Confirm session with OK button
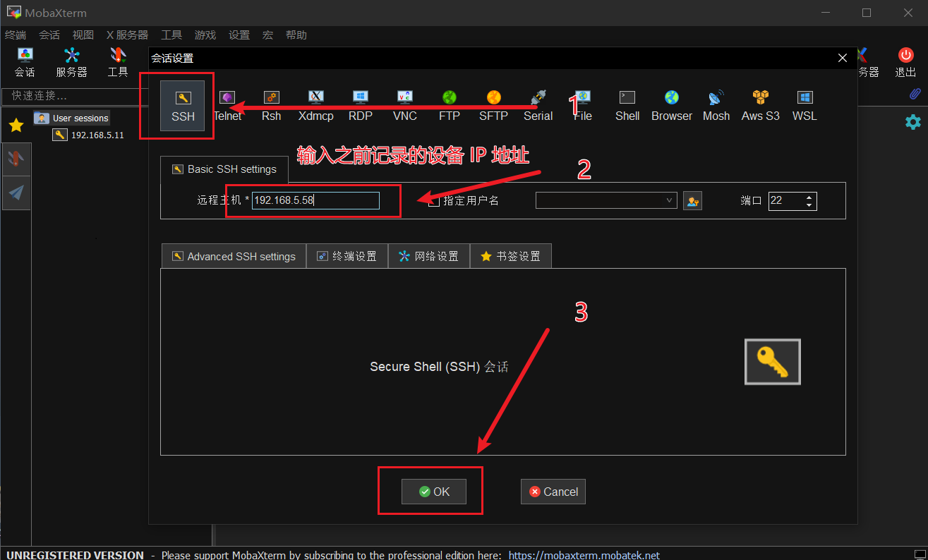The height and width of the screenshot is (560, 928). 434,492
